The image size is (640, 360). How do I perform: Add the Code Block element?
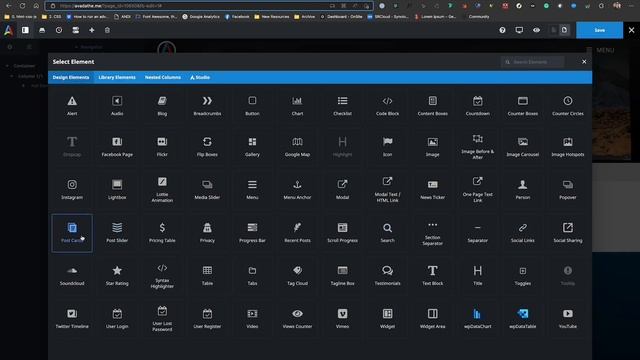(x=387, y=105)
